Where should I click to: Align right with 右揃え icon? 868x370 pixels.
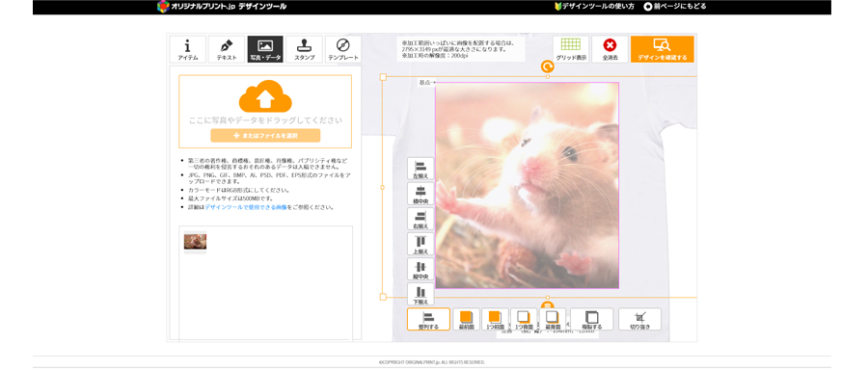(x=420, y=219)
